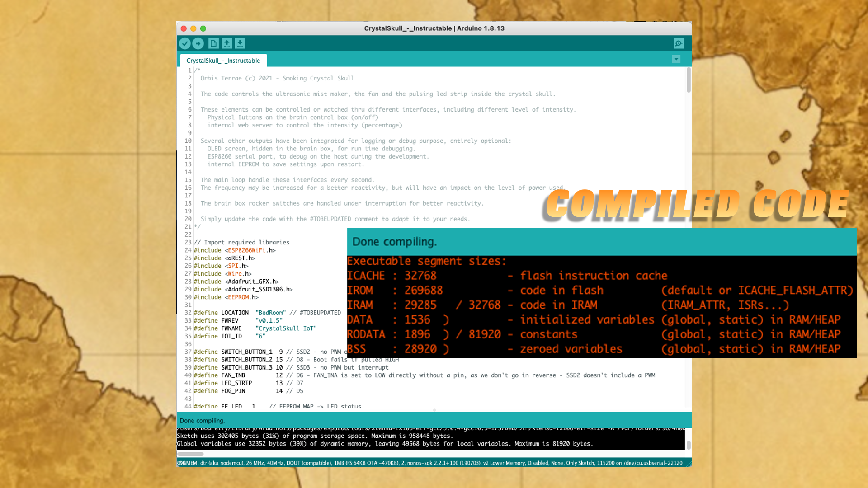Click the yellow minimize window button
Viewport: 868px width, 488px height.
point(193,28)
